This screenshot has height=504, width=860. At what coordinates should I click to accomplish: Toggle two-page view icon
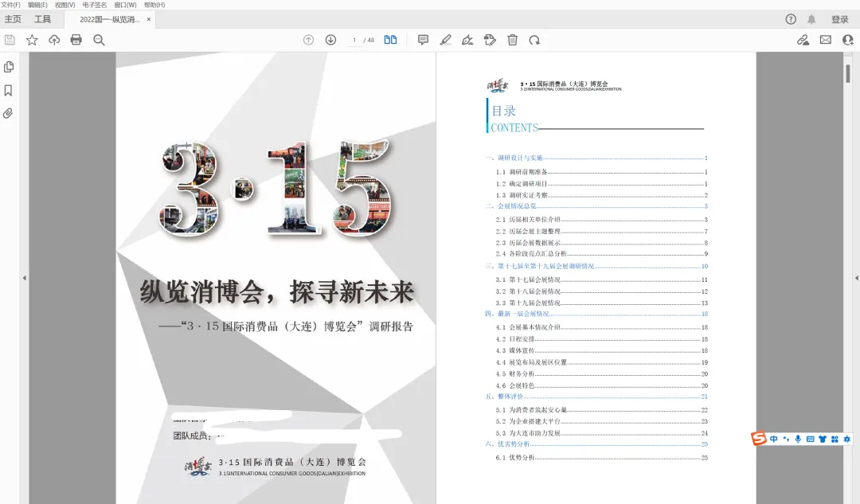pyautogui.click(x=390, y=40)
